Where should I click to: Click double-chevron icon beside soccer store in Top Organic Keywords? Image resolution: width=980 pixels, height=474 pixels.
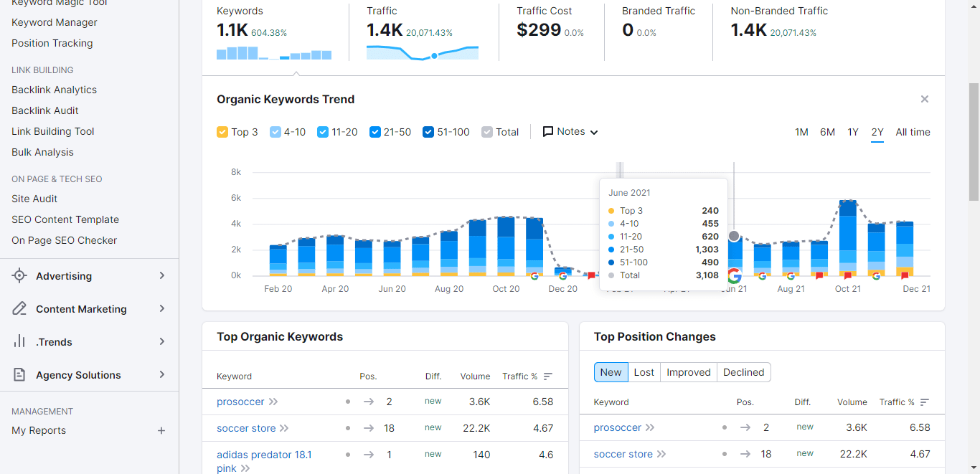pyautogui.click(x=284, y=428)
